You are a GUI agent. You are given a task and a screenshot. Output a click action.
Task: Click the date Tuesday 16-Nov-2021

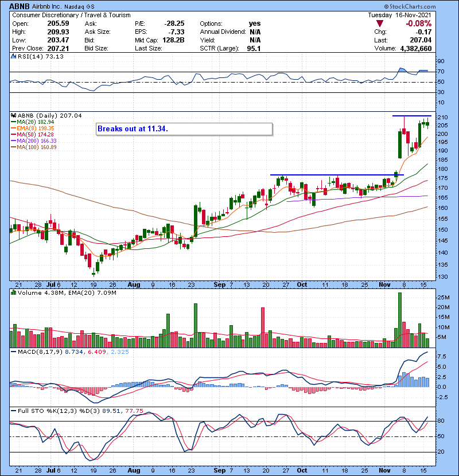(400, 15)
